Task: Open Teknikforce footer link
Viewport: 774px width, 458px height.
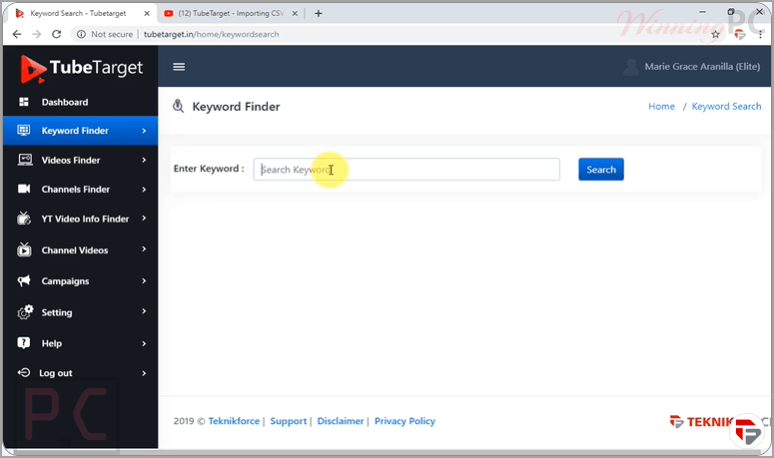Action: click(x=233, y=421)
